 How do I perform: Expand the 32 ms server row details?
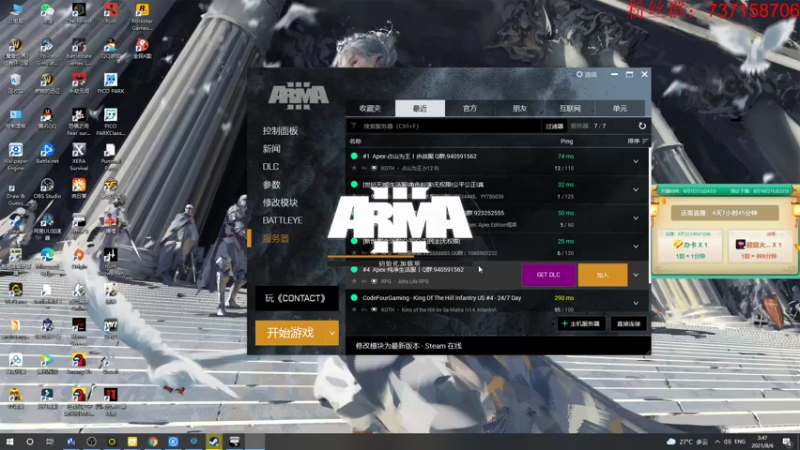636,190
